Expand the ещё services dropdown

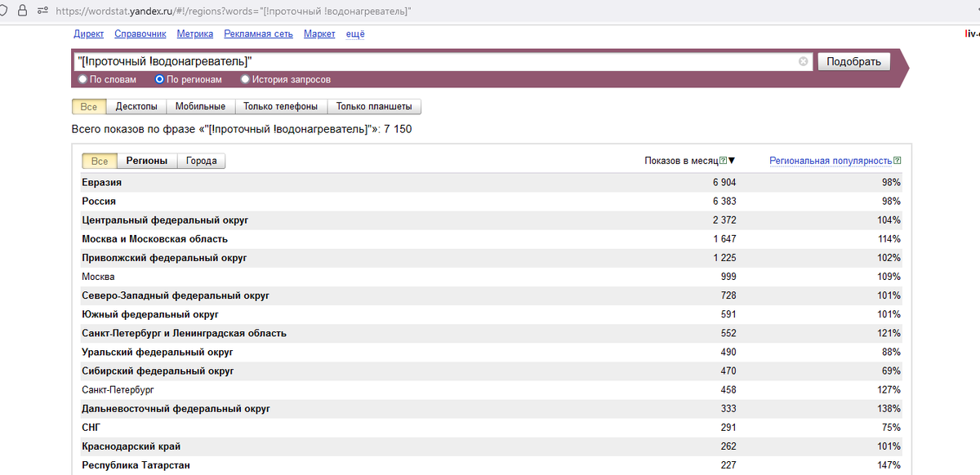pos(355,33)
